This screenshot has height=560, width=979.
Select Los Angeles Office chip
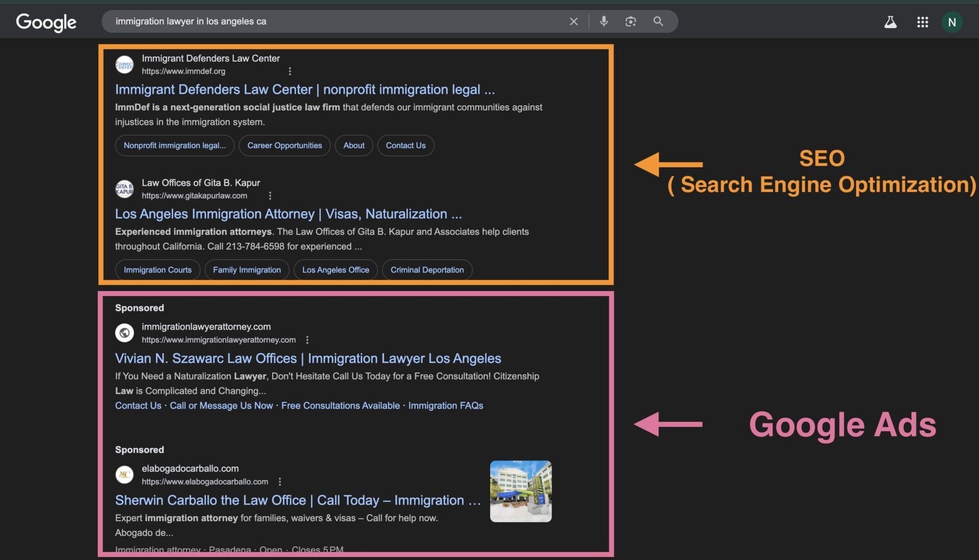pos(336,270)
